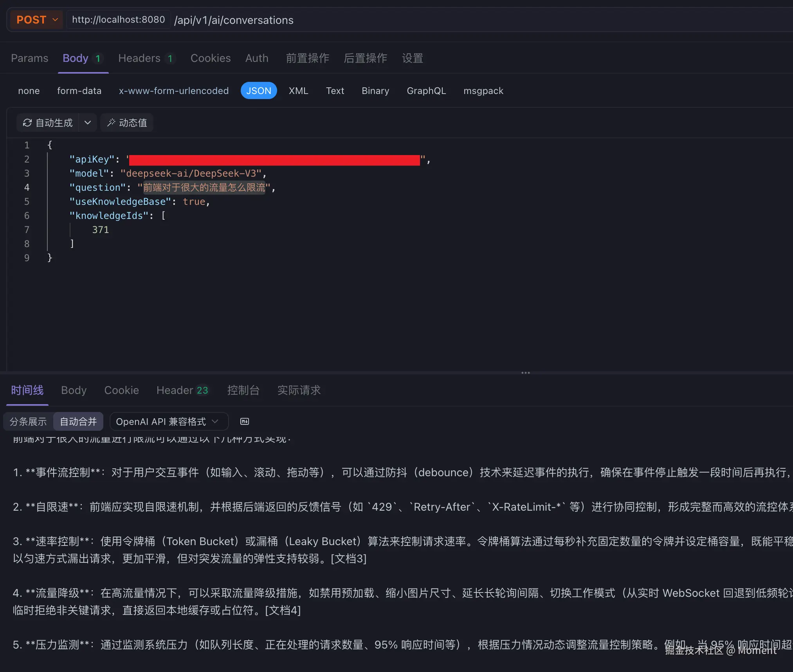Open the Auth tab
Screen dimensions: 793x672
(x=256, y=58)
